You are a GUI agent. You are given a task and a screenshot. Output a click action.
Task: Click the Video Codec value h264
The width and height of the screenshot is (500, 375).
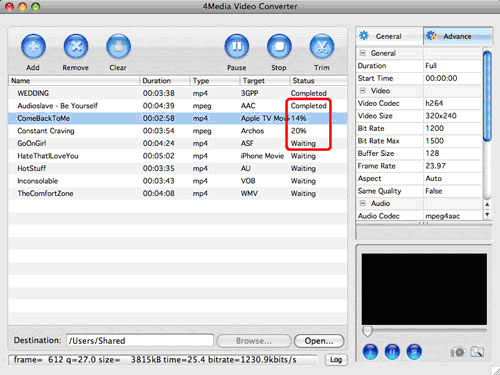point(434,103)
